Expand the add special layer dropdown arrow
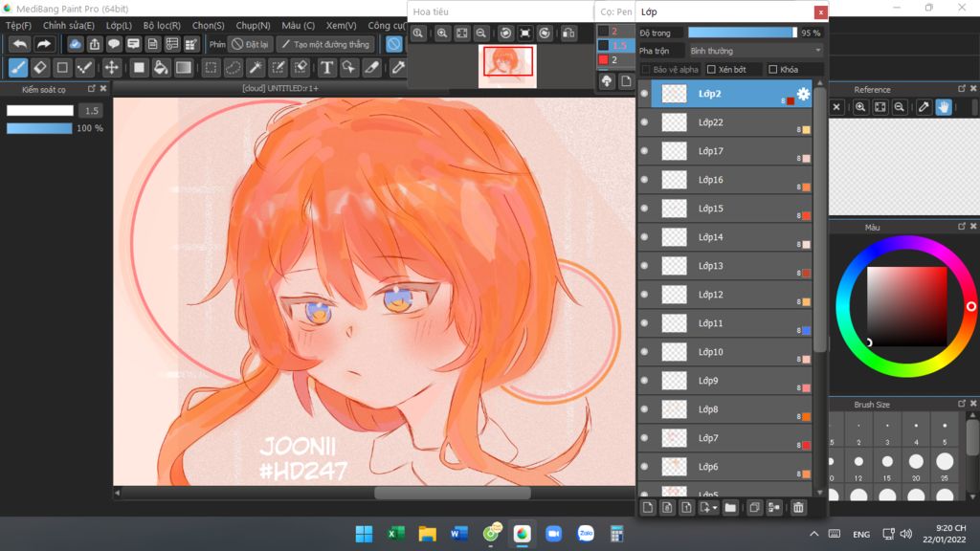 [714, 508]
